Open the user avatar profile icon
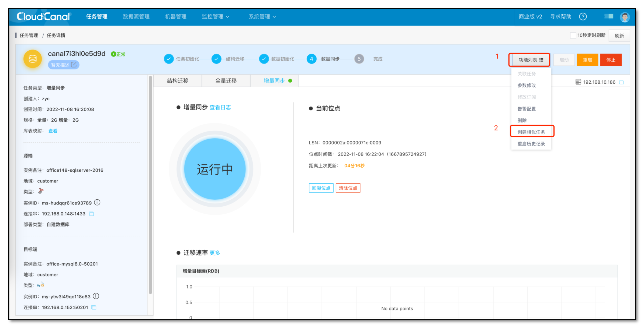 pos(625,17)
